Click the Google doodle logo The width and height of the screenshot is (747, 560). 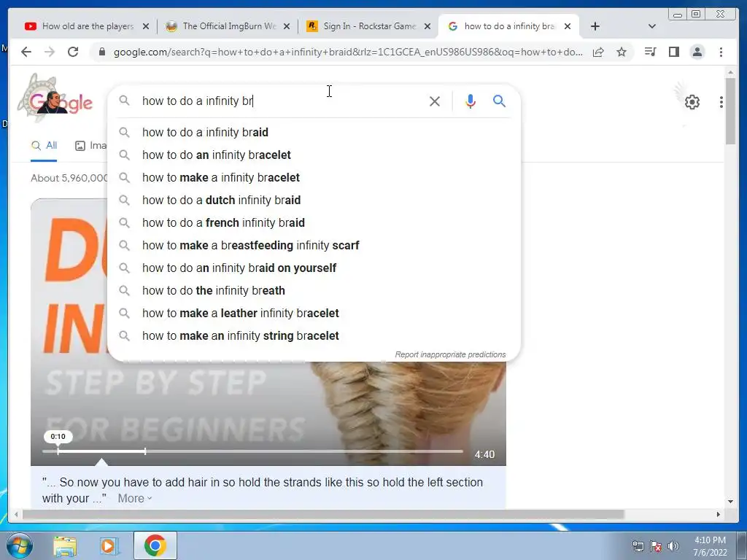tap(57, 99)
